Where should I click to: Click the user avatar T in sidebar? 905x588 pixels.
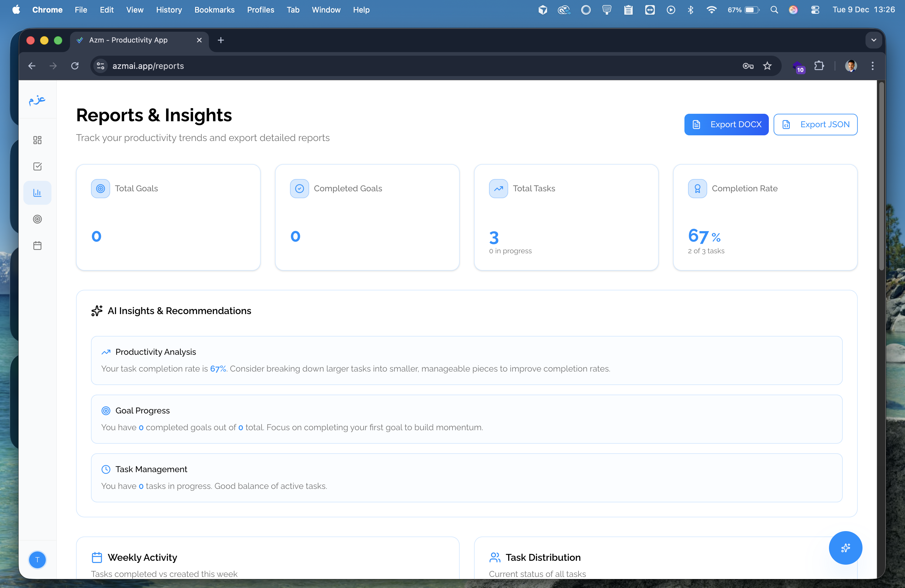click(x=37, y=560)
